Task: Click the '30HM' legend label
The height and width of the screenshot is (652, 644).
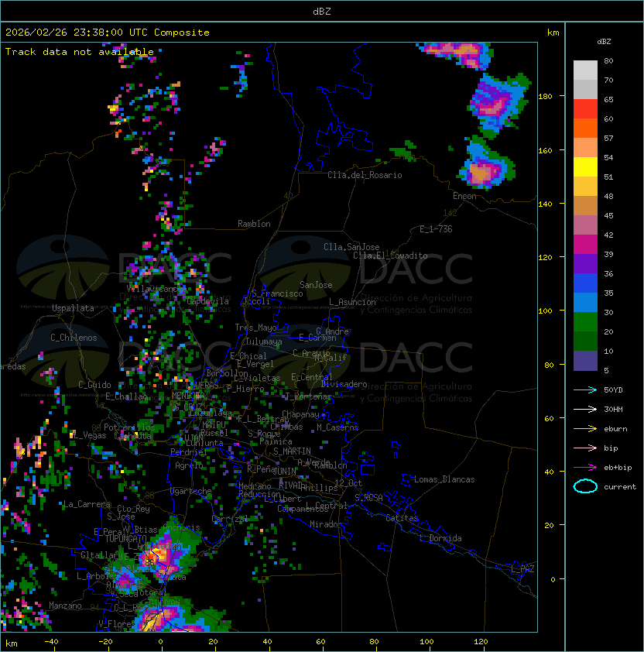Action: tap(613, 410)
